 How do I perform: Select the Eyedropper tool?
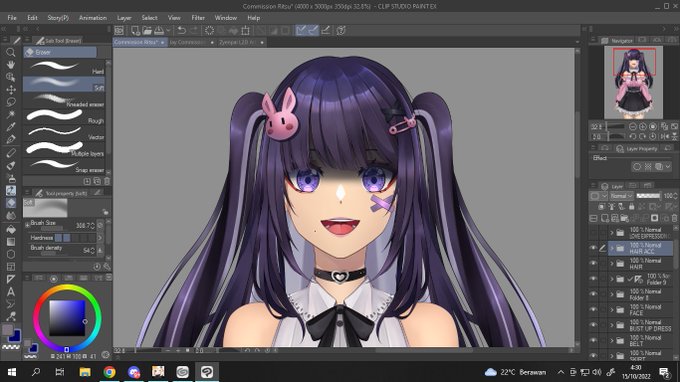click(x=11, y=127)
